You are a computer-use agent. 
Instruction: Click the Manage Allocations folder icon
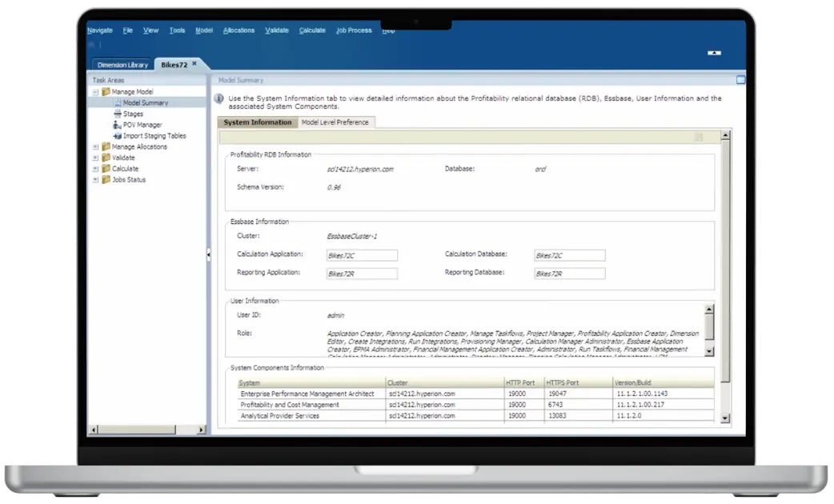point(107,146)
